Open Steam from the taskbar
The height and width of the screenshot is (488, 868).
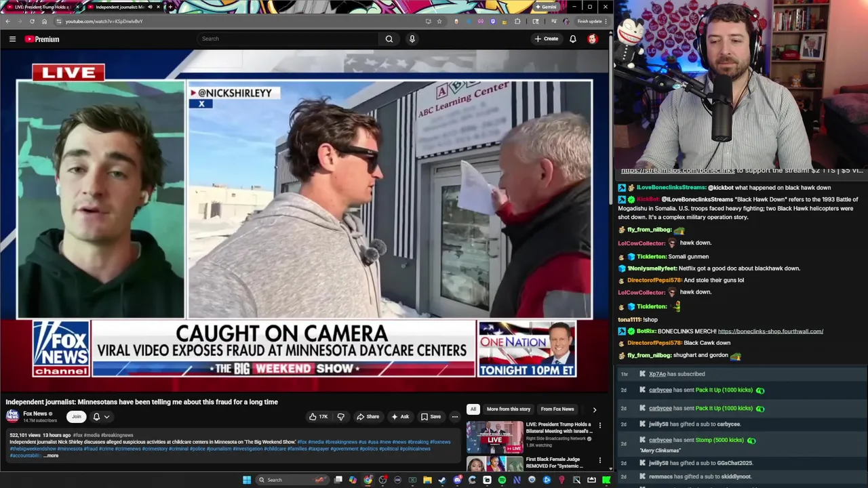tap(442, 480)
